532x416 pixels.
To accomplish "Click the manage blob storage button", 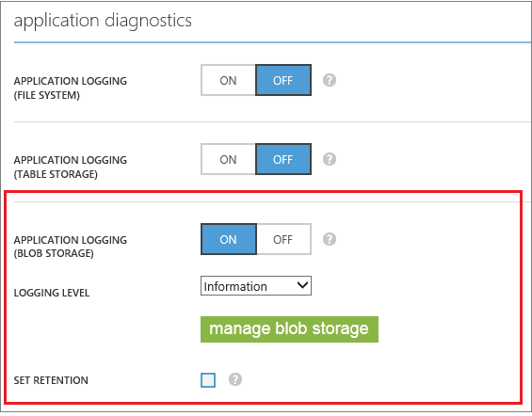I will click(289, 329).
